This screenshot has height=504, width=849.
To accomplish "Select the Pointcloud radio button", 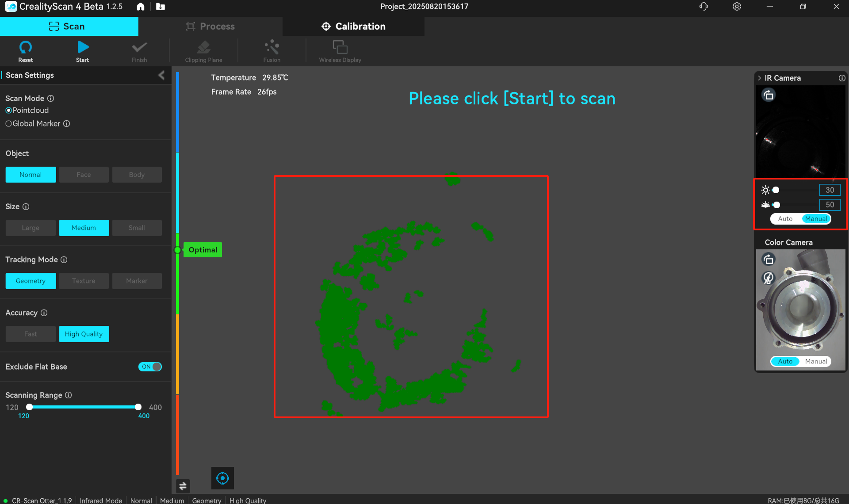I will pos(8,111).
